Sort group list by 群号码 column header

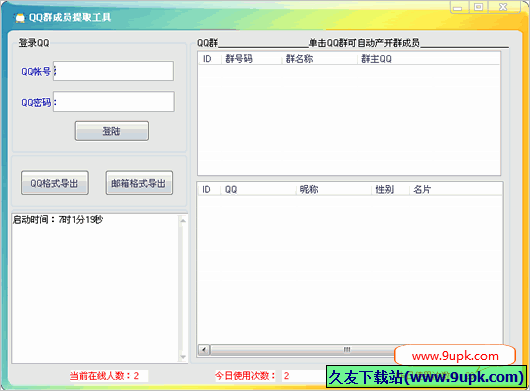pyautogui.click(x=251, y=59)
